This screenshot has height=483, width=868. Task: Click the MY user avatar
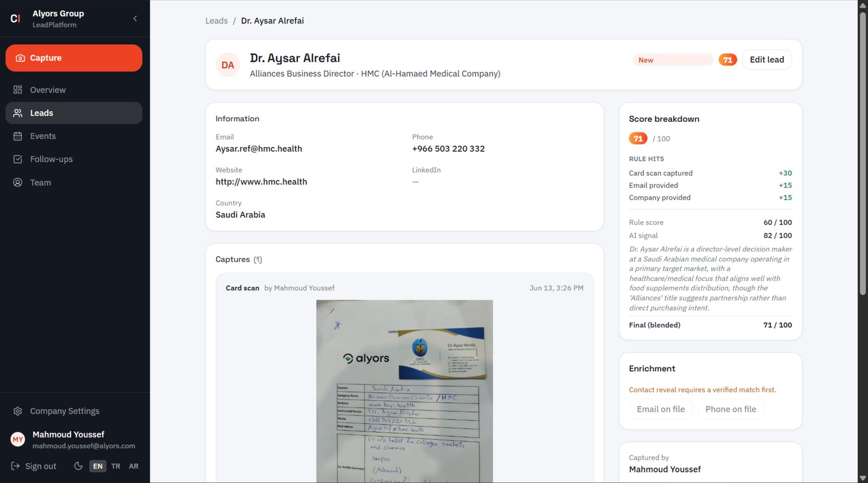18,440
